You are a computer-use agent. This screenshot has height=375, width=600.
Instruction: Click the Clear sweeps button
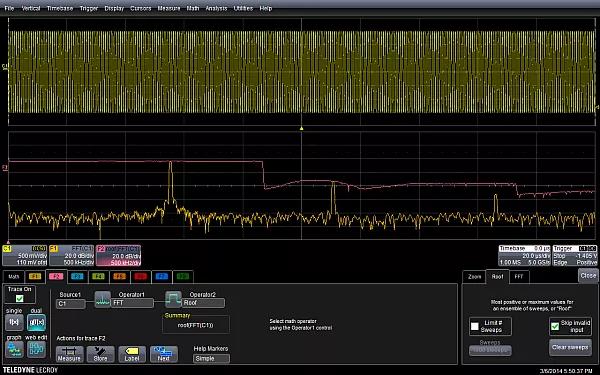(x=570, y=347)
